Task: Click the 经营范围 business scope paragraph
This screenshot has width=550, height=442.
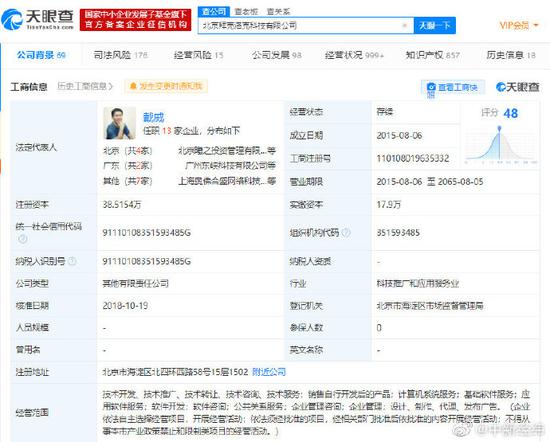Action: tap(316, 413)
